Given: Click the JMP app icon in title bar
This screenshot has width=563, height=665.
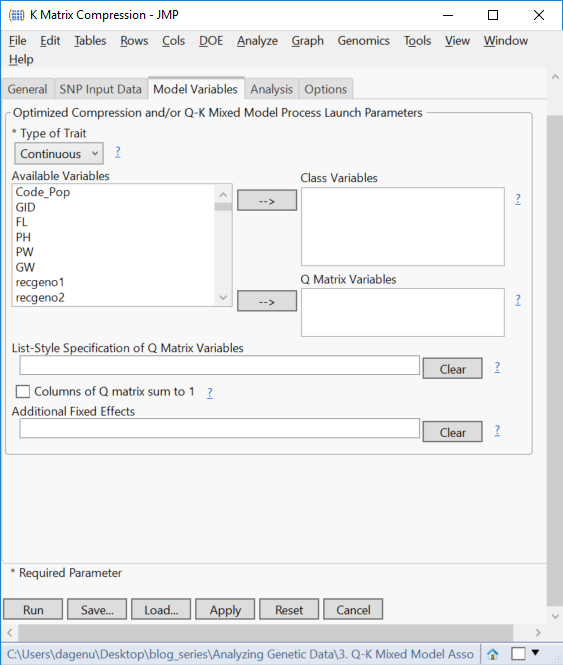Looking at the screenshot, I should coord(16,15).
